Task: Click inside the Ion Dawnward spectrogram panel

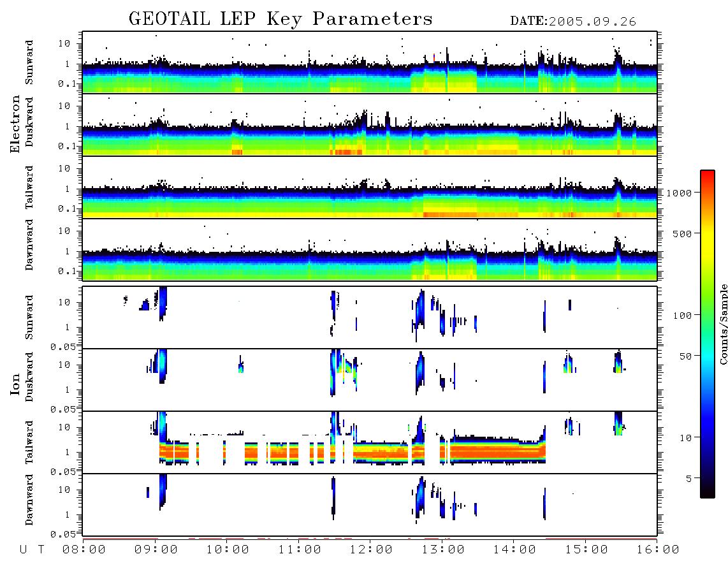Action: 370,504
